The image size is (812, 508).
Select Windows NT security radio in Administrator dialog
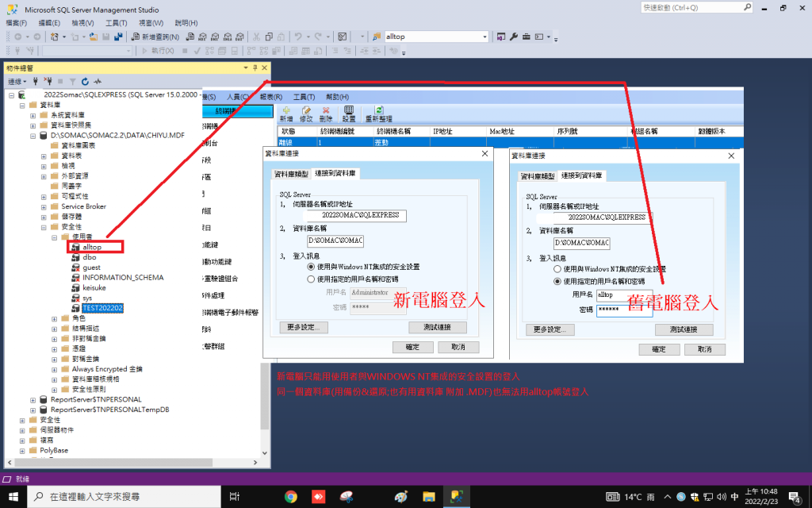(x=311, y=267)
